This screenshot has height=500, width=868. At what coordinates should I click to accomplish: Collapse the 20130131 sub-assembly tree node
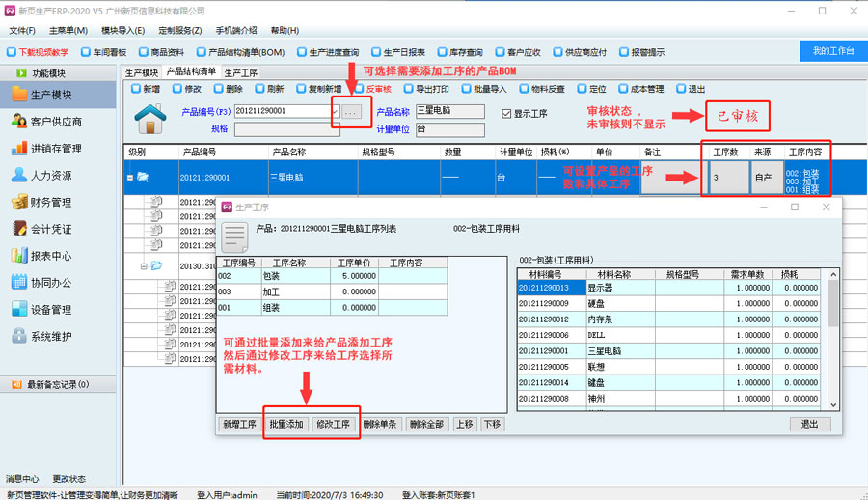tap(144, 266)
